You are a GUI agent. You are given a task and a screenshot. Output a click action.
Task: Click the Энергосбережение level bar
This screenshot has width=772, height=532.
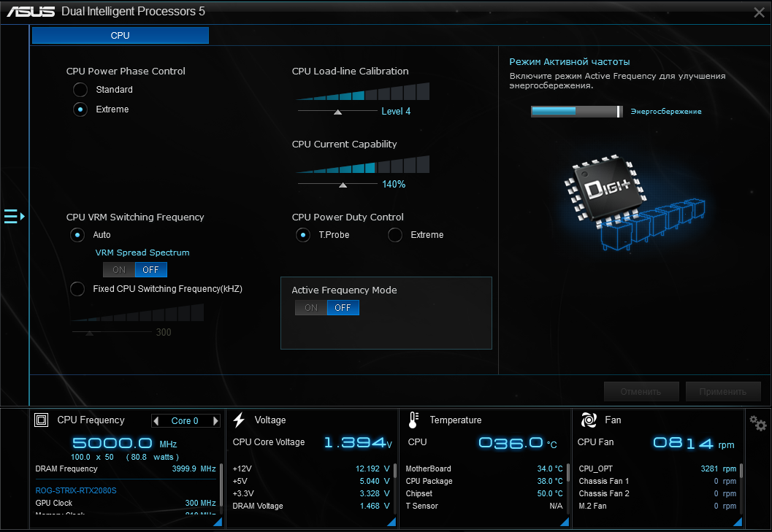coord(576,112)
